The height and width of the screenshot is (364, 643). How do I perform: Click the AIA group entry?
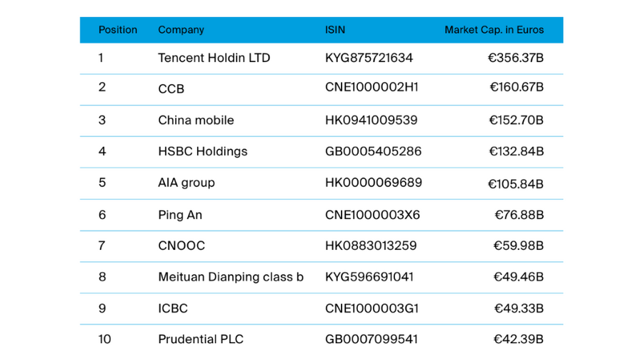(186, 183)
